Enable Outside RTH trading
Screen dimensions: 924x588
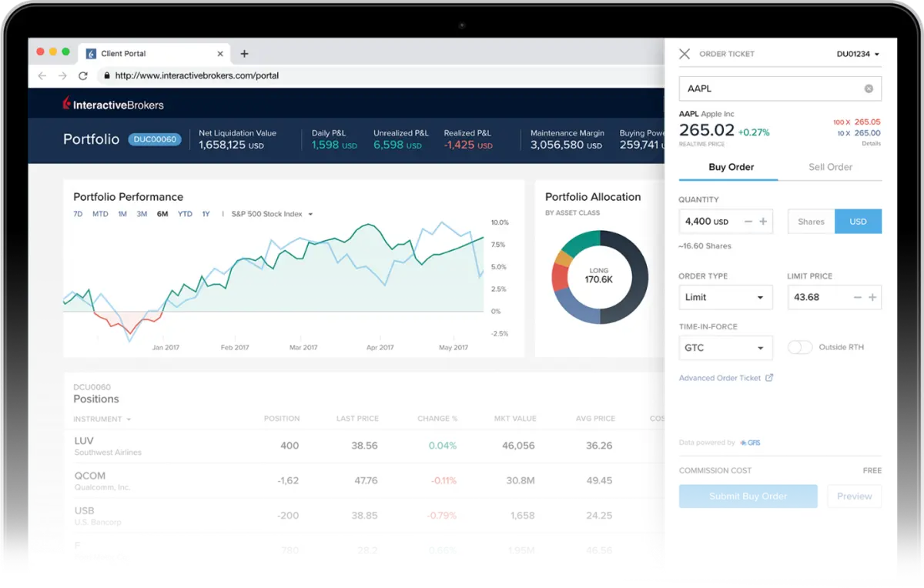pos(799,347)
